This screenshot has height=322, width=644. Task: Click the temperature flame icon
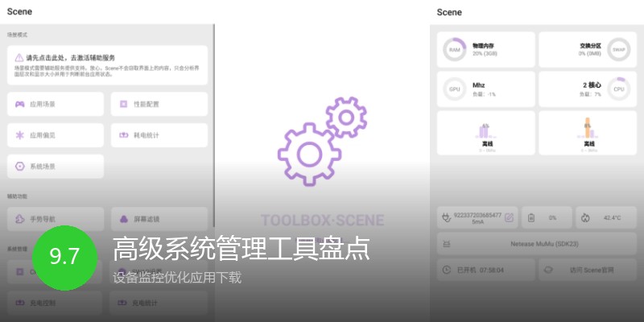click(585, 217)
